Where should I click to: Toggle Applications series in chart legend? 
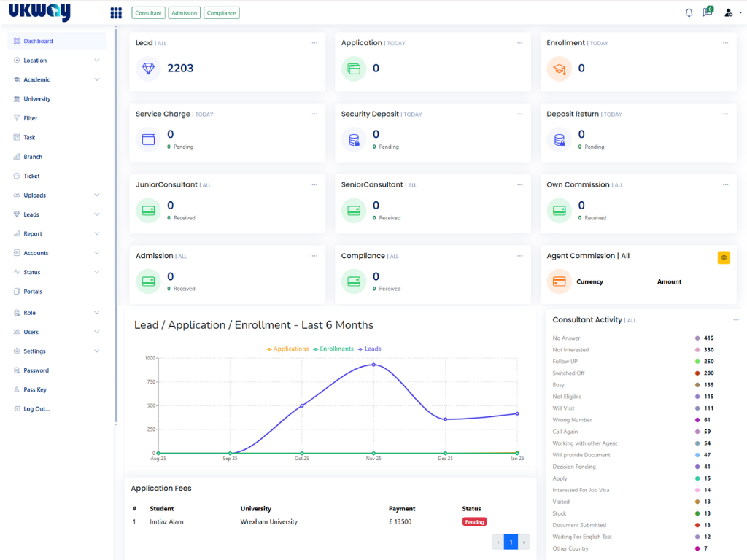coord(287,349)
